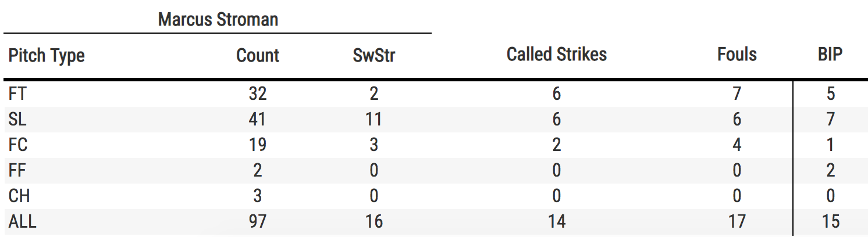Image resolution: width=868 pixels, height=237 pixels.
Task: Click the ALL Fouls value 17
Action: pos(737,221)
